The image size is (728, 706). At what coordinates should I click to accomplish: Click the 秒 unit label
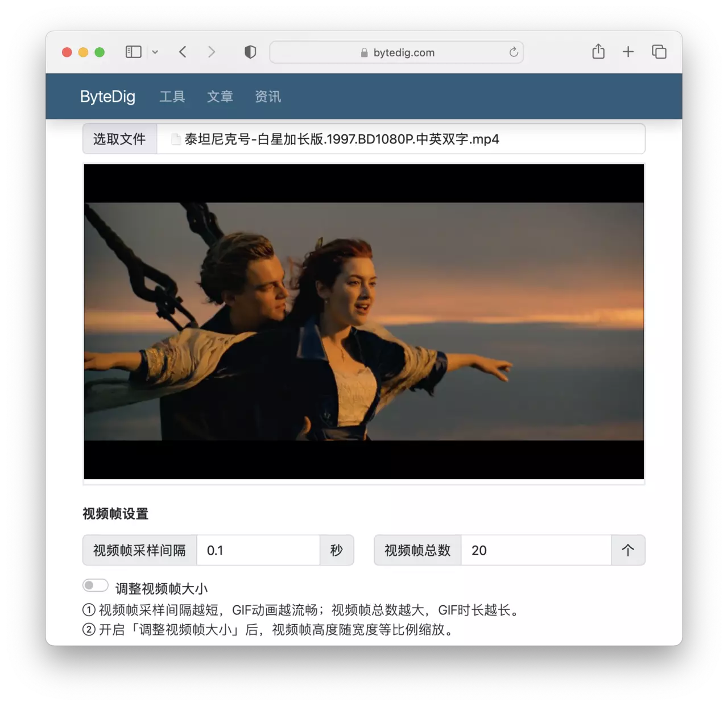coord(337,550)
